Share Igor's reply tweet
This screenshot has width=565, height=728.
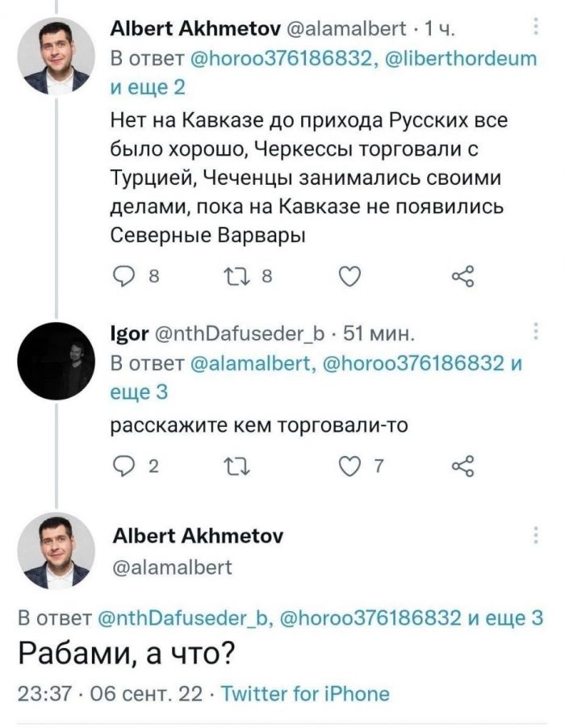(461, 464)
